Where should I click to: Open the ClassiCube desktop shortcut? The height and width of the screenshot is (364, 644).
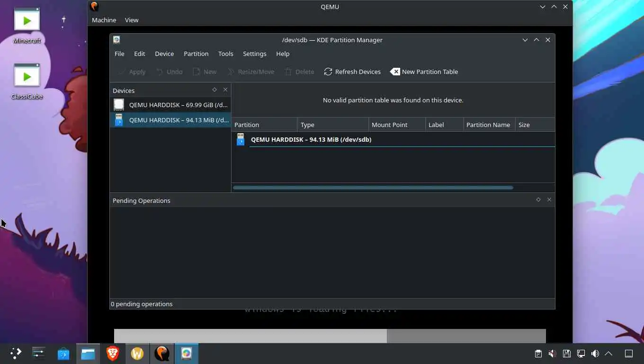[x=27, y=82]
